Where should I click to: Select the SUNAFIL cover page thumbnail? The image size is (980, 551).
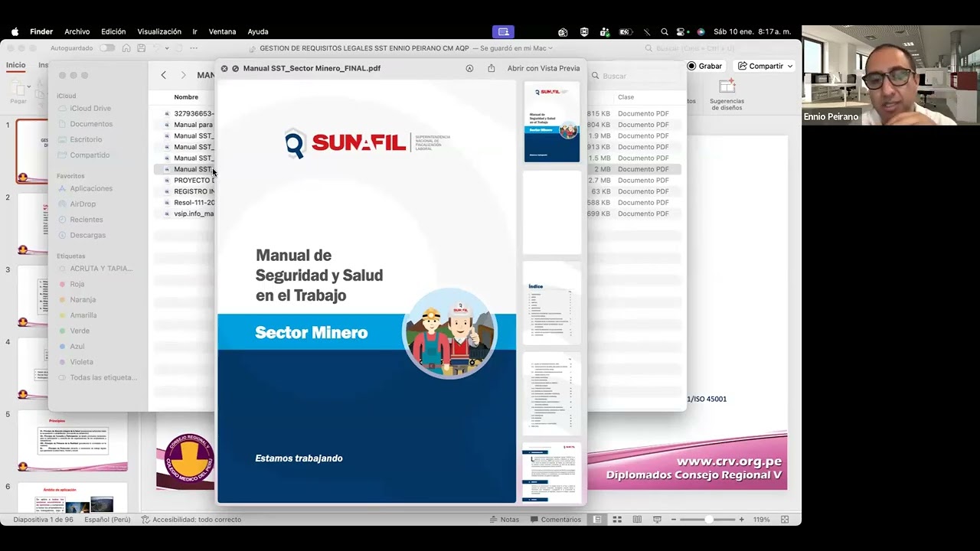[552, 122]
